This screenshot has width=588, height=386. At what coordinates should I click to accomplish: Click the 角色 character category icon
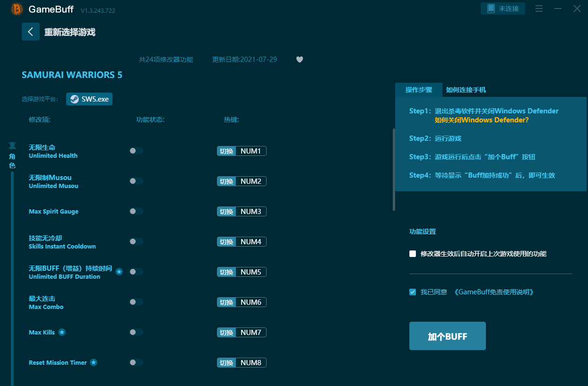pyautogui.click(x=12, y=146)
